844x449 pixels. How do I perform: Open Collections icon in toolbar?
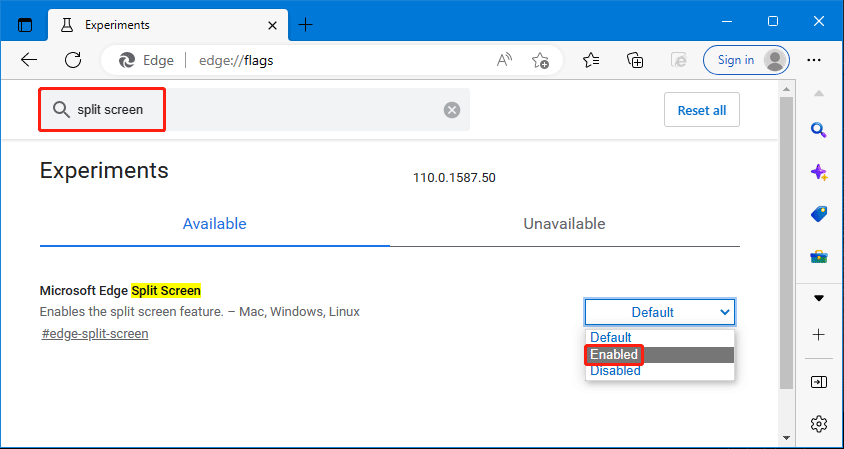[x=635, y=60]
